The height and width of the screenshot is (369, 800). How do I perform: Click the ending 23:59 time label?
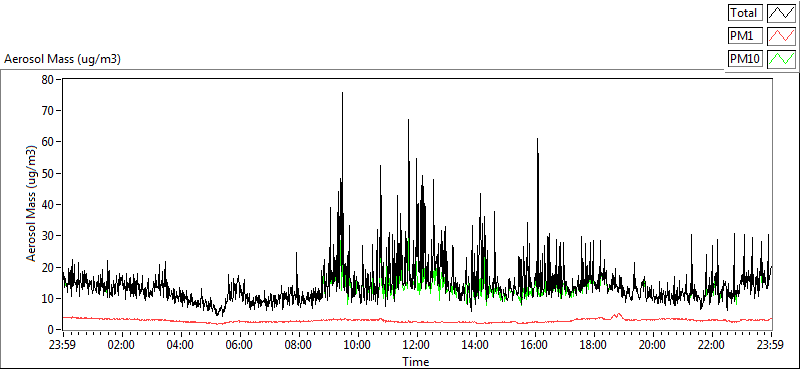pyautogui.click(x=771, y=345)
